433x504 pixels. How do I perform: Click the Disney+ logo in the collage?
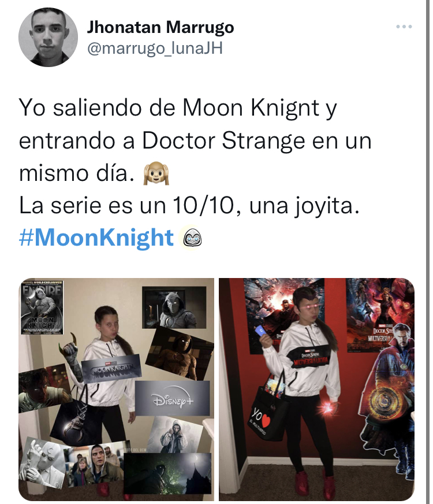(173, 399)
